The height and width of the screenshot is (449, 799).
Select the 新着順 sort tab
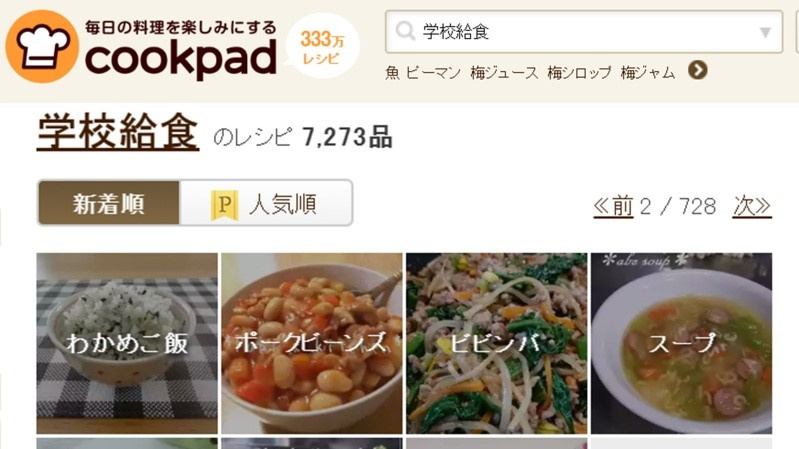(109, 203)
